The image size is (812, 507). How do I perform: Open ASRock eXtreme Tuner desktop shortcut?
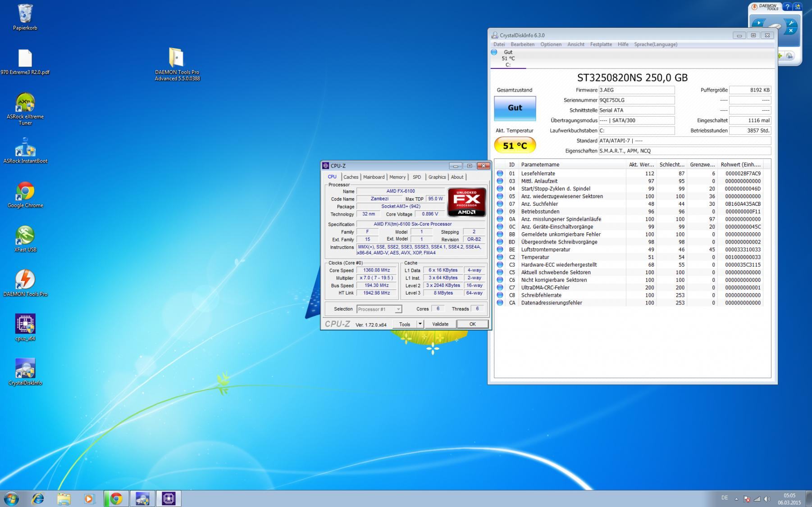[x=25, y=103]
